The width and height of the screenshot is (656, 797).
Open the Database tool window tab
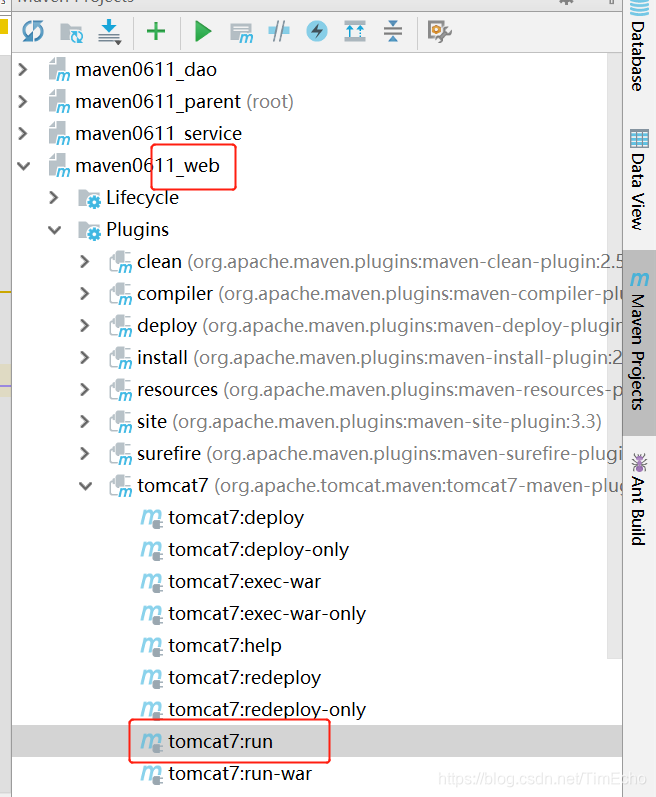(x=639, y=47)
